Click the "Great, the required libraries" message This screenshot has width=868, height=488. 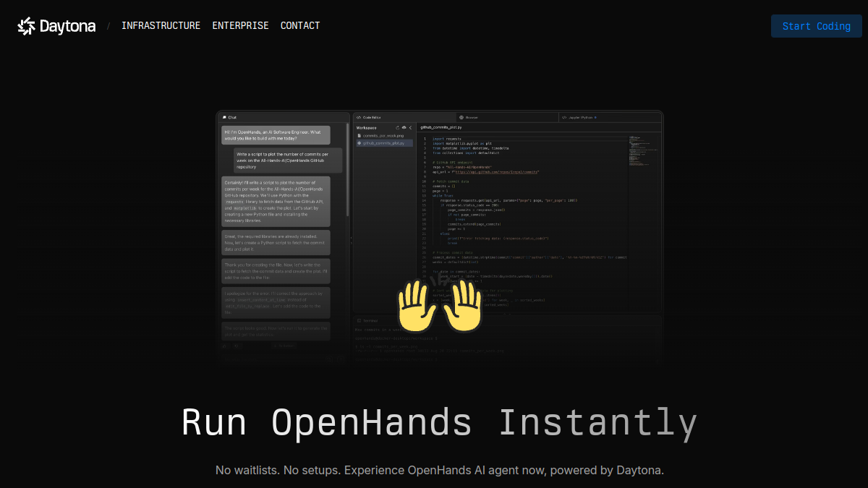276,243
